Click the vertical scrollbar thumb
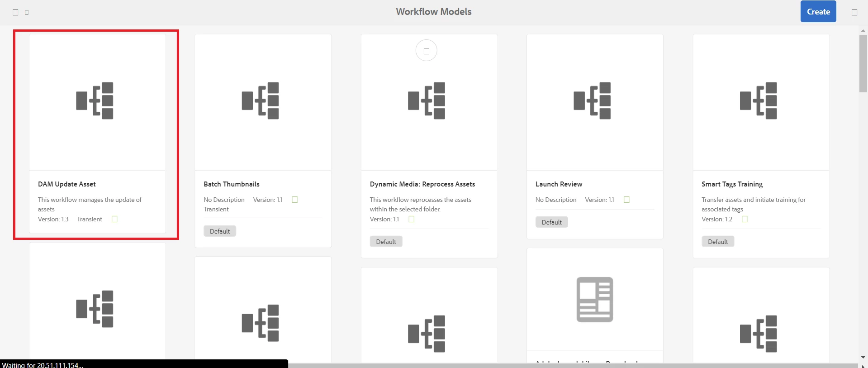Screen dimensions: 868x368 tap(863, 63)
